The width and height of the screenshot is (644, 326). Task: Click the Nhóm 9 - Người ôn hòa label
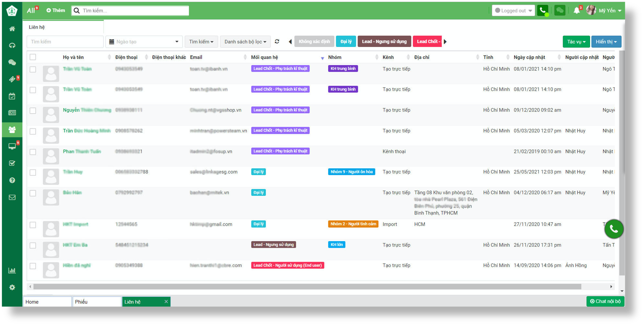(352, 172)
